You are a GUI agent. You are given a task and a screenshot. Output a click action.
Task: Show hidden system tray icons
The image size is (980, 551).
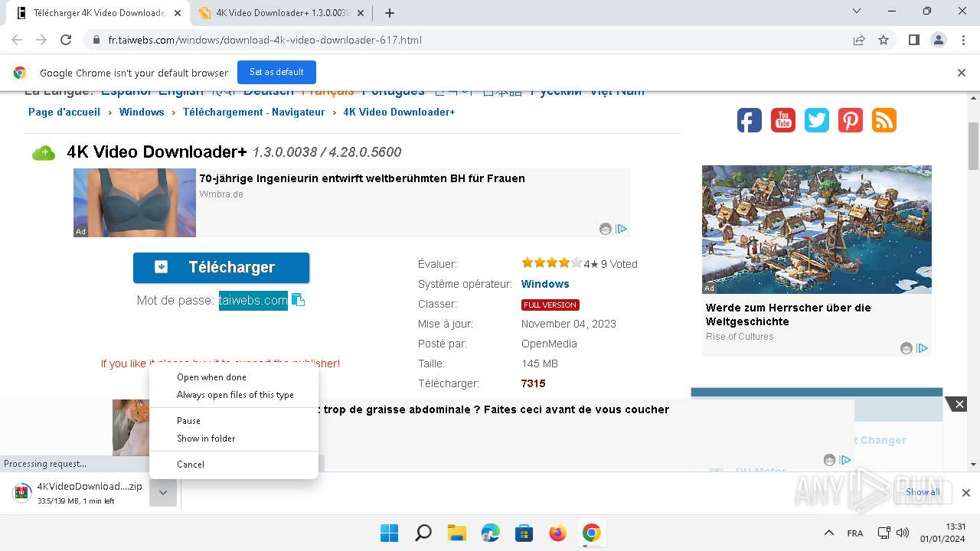point(829,533)
